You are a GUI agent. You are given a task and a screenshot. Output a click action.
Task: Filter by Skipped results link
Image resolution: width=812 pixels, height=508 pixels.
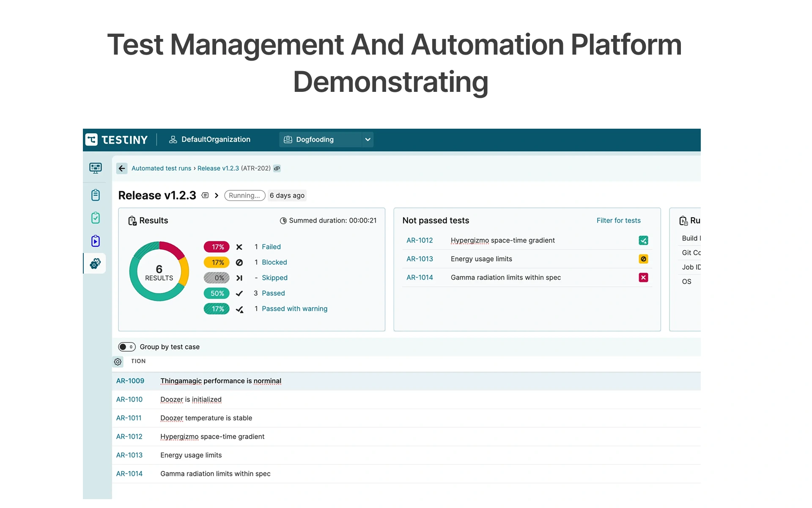pos(274,278)
